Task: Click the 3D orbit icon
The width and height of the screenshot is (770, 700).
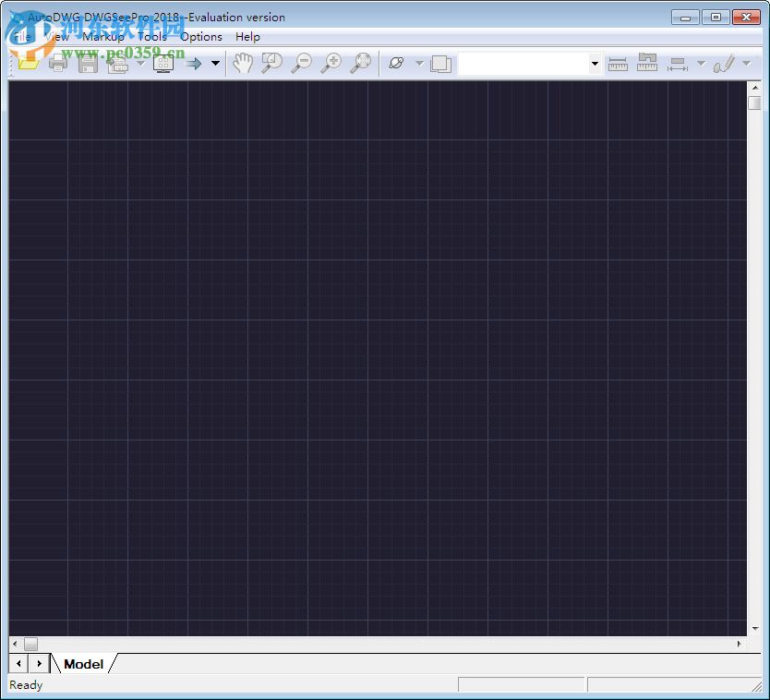Action: tap(396, 63)
